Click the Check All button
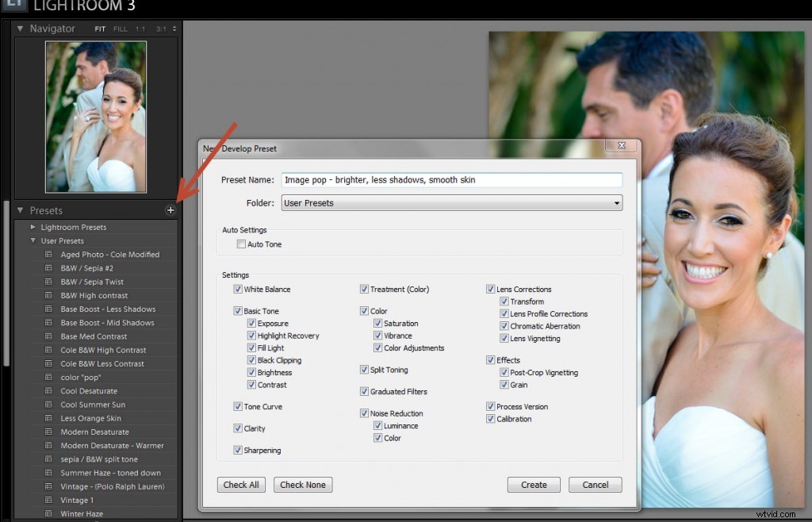The height and width of the screenshot is (522, 812). coord(241,485)
